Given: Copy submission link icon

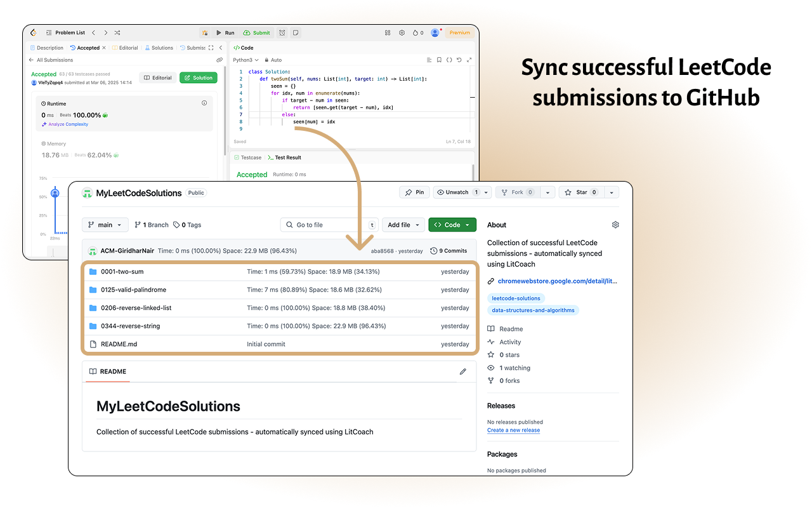Looking at the screenshot, I should click(x=219, y=60).
